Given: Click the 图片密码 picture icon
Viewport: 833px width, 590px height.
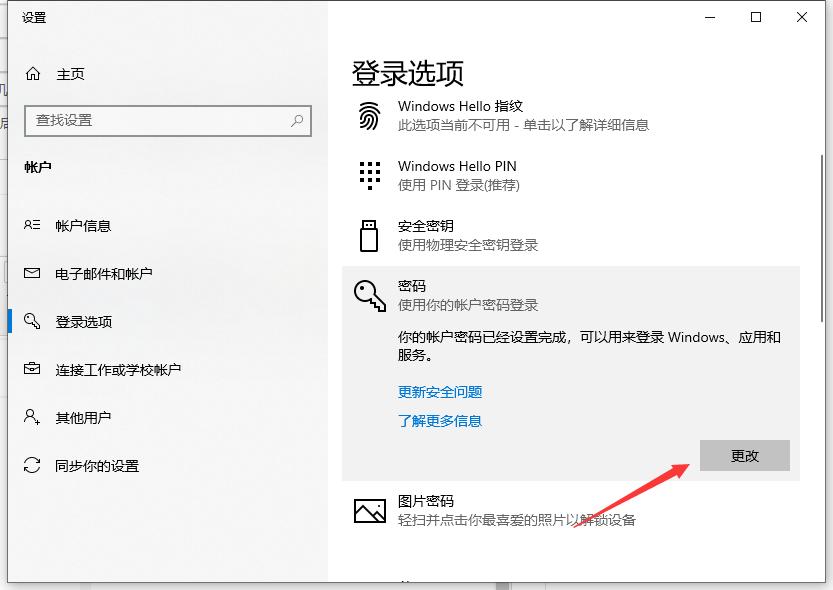Looking at the screenshot, I should [x=370, y=510].
